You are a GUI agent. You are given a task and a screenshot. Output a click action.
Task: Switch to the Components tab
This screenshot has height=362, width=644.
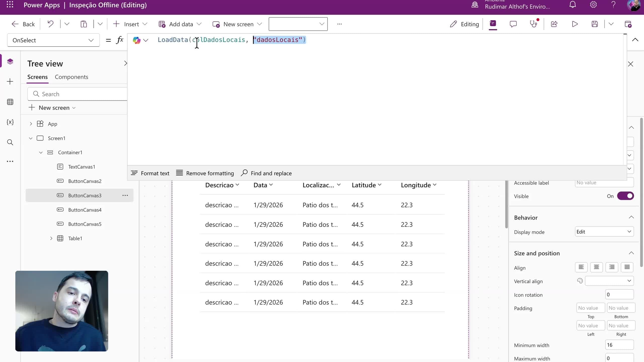[x=71, y=77]
